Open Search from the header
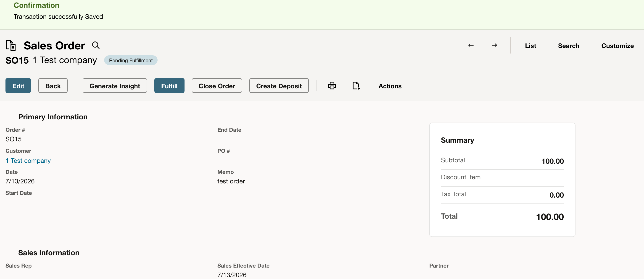The height and width of the screenshot is (279, 644). click(568, 46)
